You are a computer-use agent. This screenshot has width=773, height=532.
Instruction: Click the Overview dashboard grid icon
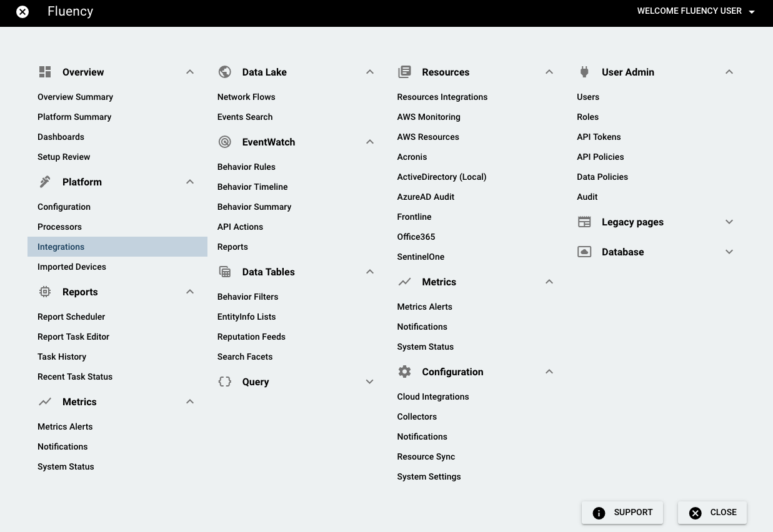[45, 72]
